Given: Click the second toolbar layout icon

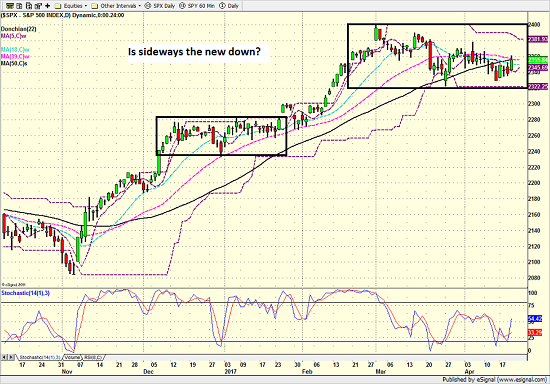Looking at the screenshot, I should coord(19,6).
